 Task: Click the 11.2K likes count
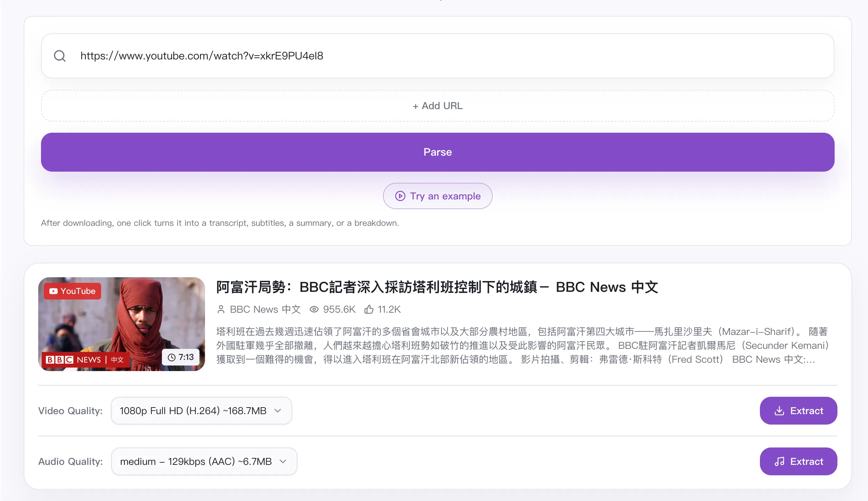pyautogui.click(x=389, y=309)
